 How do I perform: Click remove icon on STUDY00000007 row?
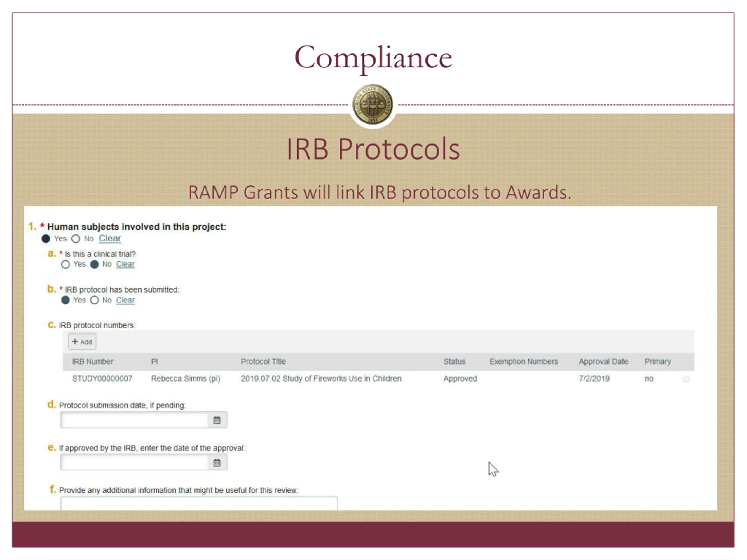[686, 379]
